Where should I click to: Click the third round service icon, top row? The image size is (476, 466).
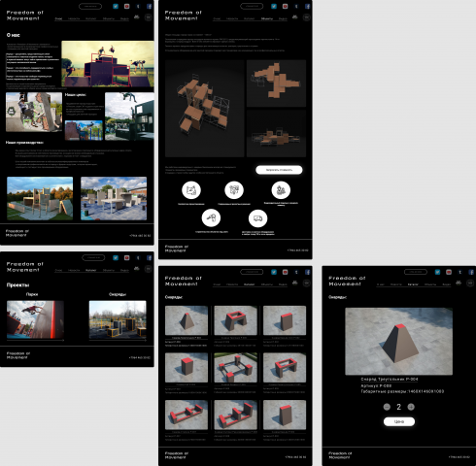pos(281,190)
